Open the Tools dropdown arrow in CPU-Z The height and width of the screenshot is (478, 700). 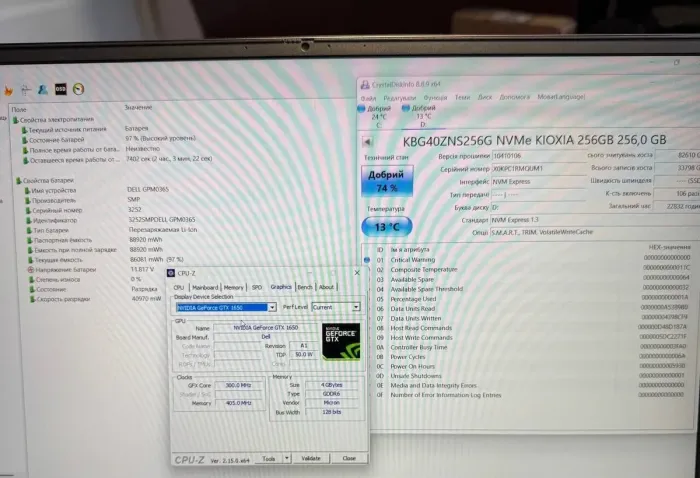[x=287, y=458]
